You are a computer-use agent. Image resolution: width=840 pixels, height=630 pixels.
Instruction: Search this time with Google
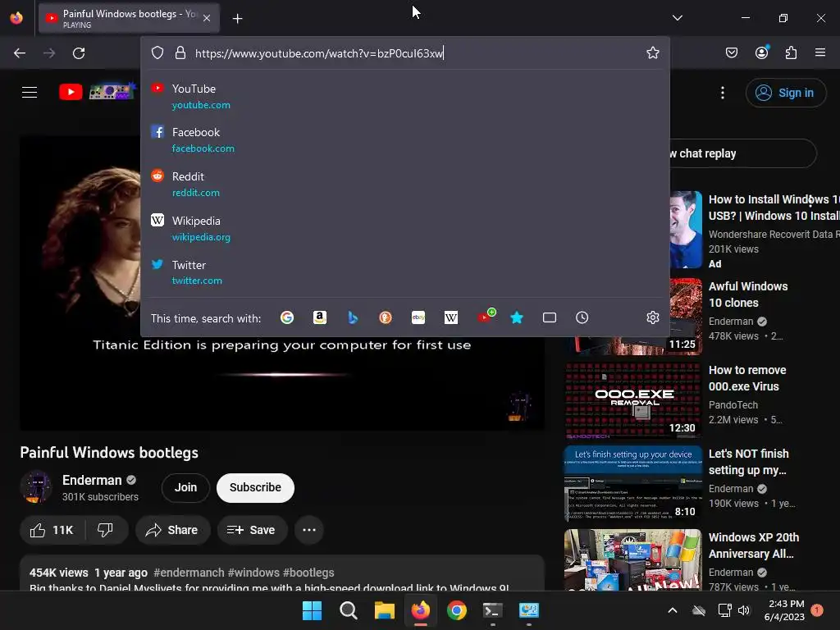pyautogui.click(x=287, y=317)
